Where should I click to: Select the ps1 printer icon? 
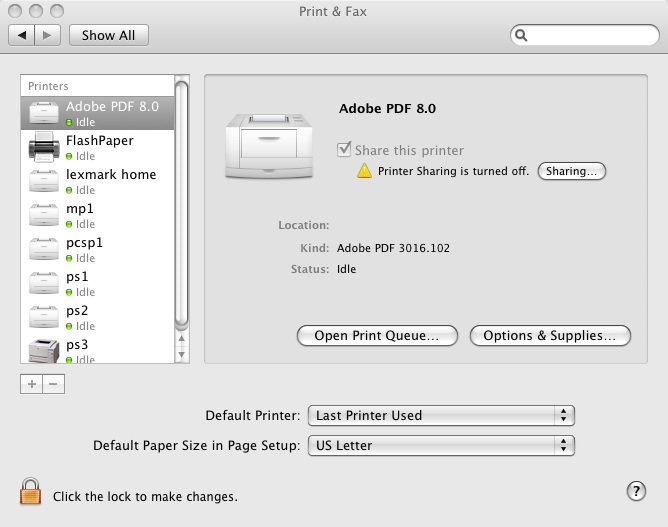(x=43, y=283)
